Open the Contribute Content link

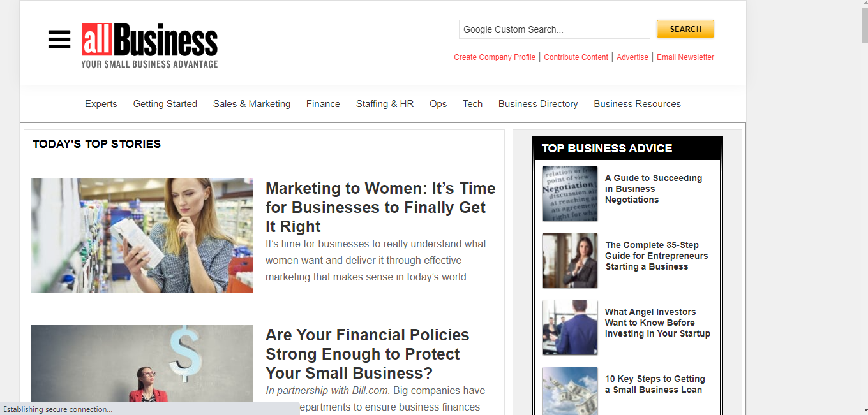click(x=576, y=57)
